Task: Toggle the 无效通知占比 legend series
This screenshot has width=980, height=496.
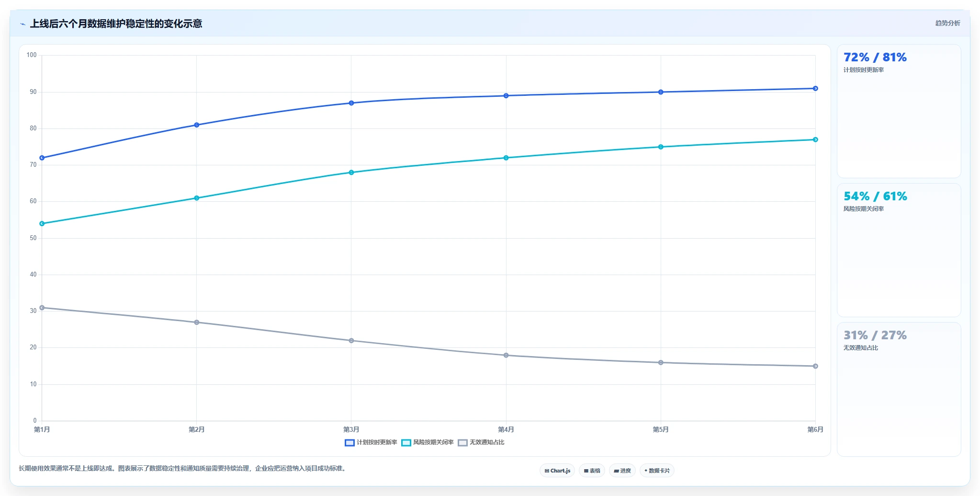Action: (481, 442)
